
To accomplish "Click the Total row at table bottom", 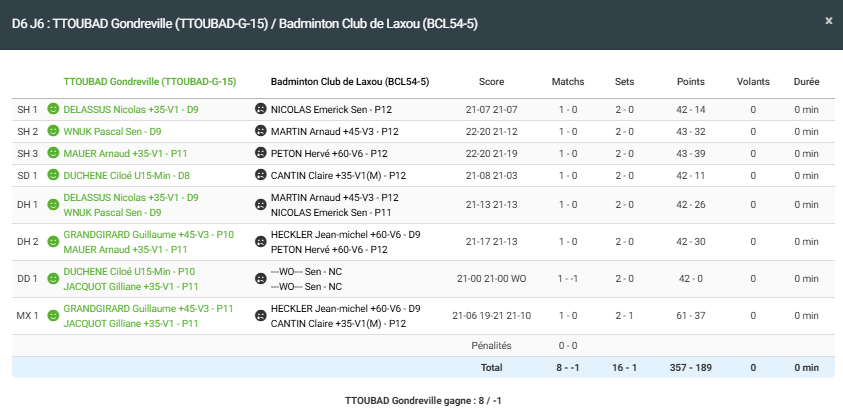I will [x=491, y=368].
